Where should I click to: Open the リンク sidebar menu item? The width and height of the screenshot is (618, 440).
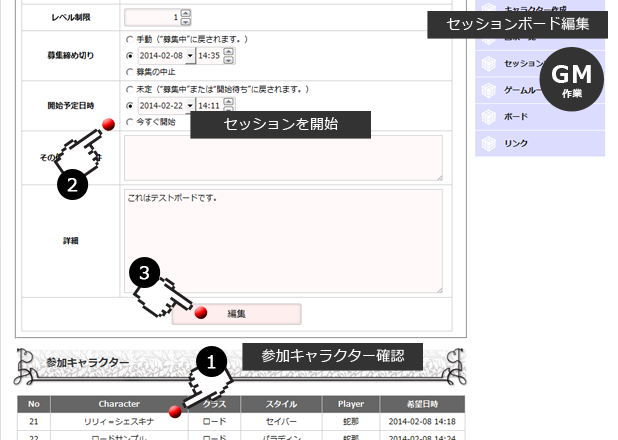(540, 144)
